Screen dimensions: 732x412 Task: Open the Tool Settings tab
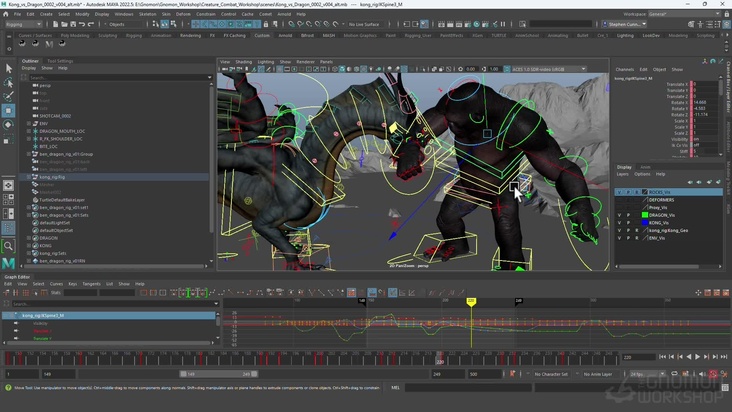59,61
